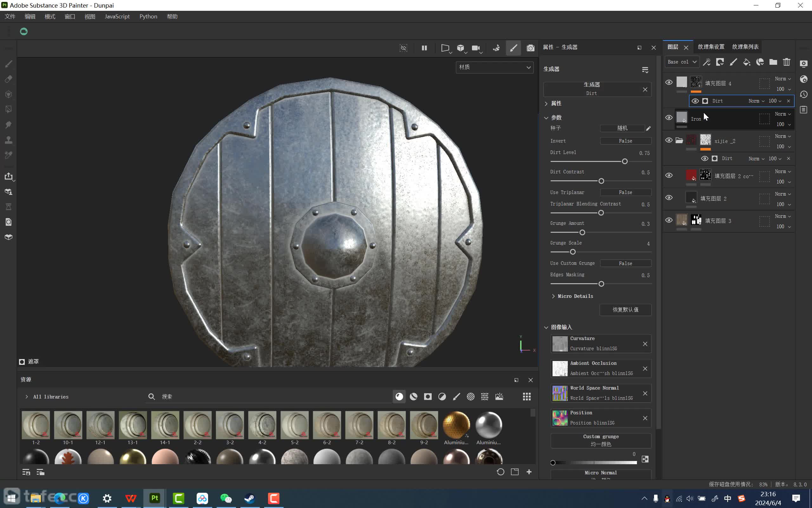This screenshot has height=508, width=812.
Task: Expand Micro Details section
Action: coord(553,296)
